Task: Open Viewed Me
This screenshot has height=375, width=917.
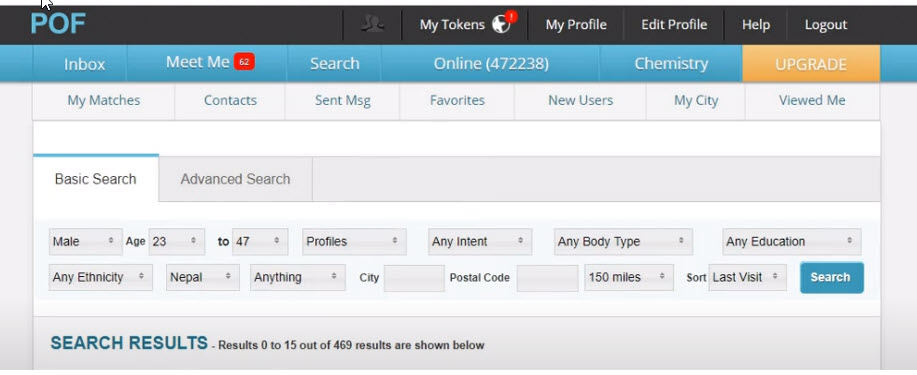Action: 812,101
